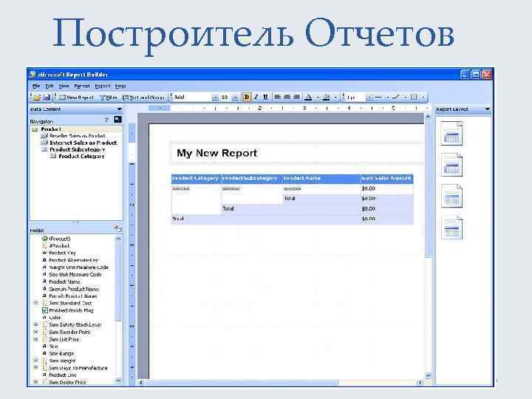This screenshot has width=532, height=399.
Task: Expand Sum Reorder Point field
Action: tap(35, 332)
